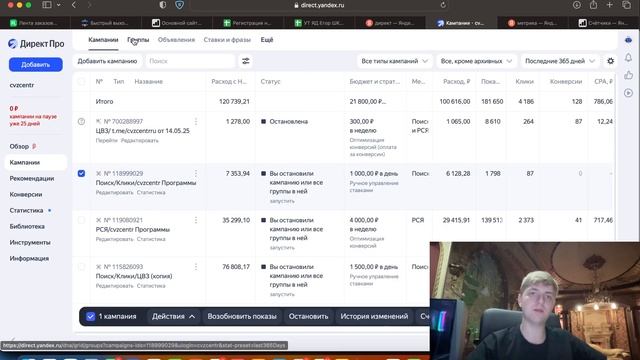Click the Safari share icon
The height and width of the screenshot is (360, 640).
593,5
